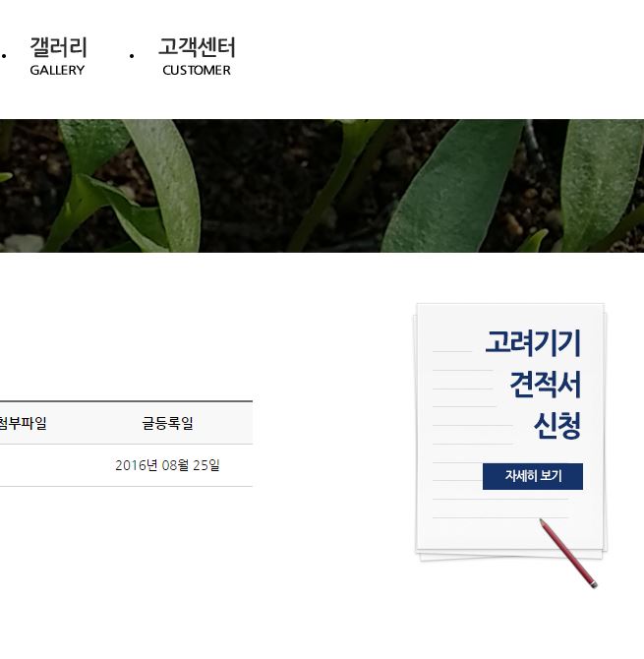Open the 갤러리 menu item
Image resolution: width=644 pixels, height=659 pixels.
point(58,47)
